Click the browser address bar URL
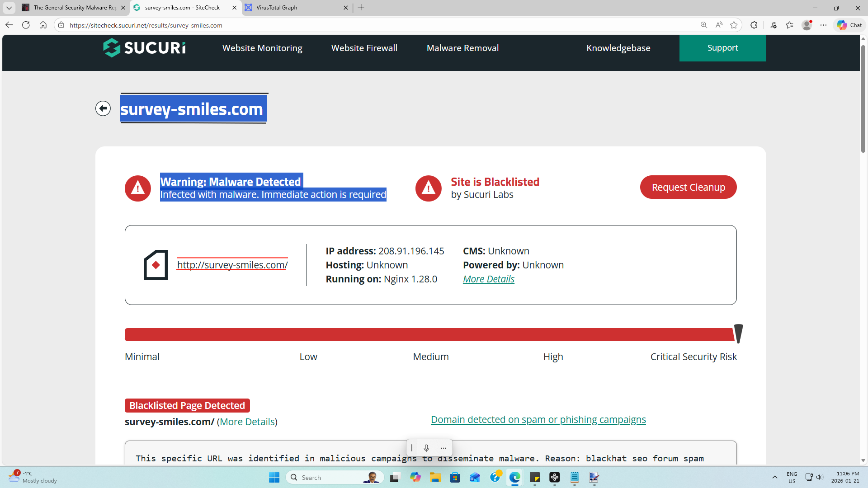868x488 pixels. tap(146, 25)
